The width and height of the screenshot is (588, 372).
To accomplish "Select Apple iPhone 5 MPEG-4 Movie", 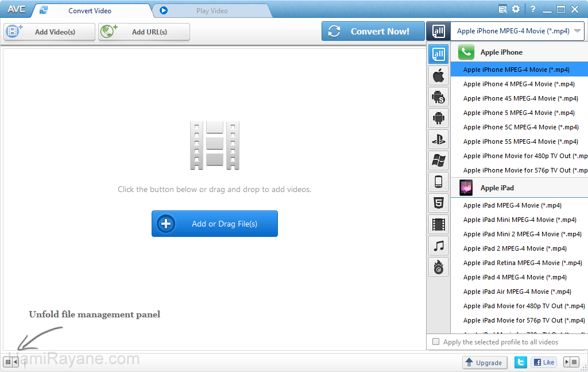I will pyautogui.click(x=519, y=113).
